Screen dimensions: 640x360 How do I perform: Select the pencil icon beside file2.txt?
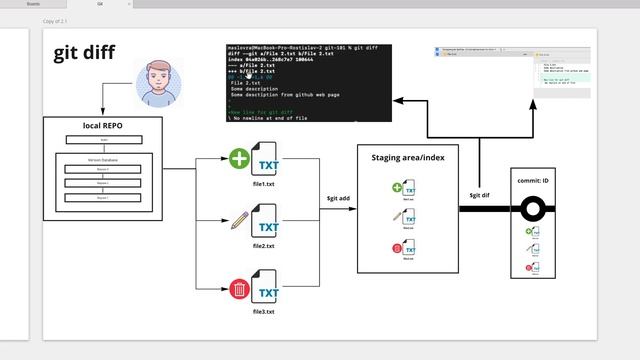(240, 220)
